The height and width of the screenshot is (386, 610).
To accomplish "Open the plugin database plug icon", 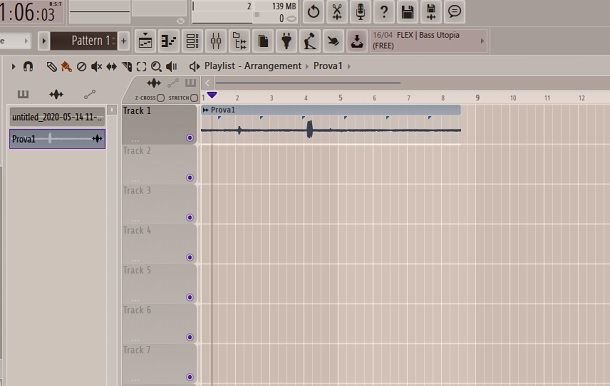I will pyautogui.click(x=286, y=41).
